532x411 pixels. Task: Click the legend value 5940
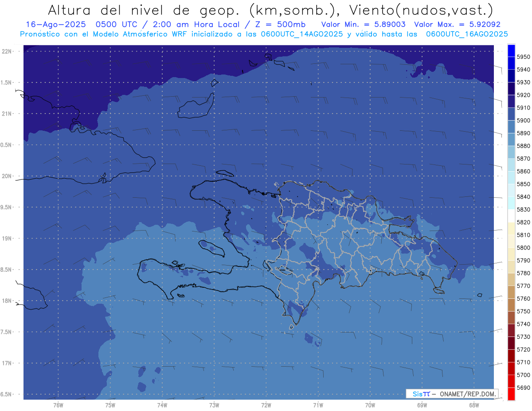(523, 70)
